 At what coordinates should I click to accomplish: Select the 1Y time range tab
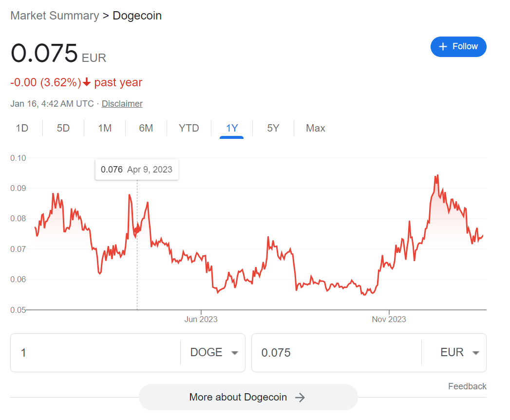(x=231, y=128)
